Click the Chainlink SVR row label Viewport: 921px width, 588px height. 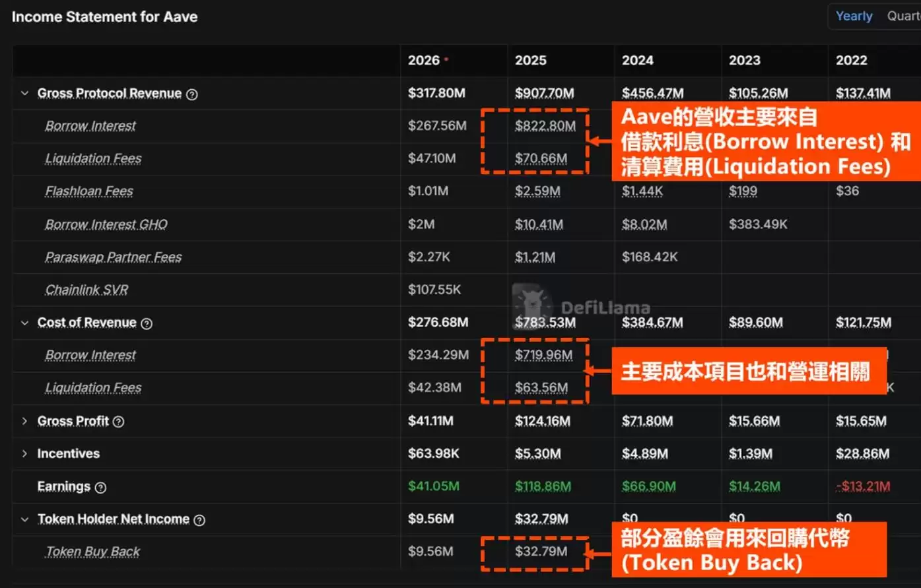tap(86, 290)
